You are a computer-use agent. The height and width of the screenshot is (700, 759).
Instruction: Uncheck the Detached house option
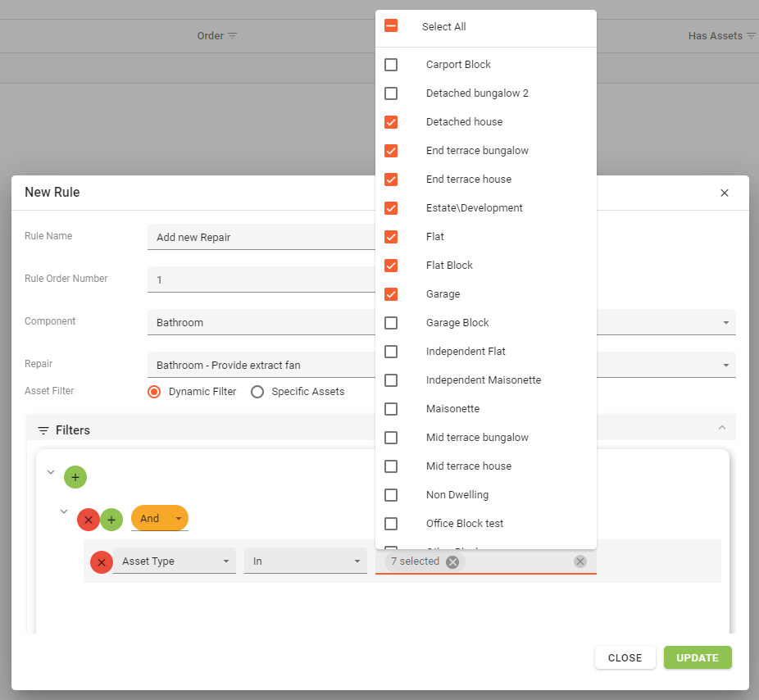tap(391, 122)
